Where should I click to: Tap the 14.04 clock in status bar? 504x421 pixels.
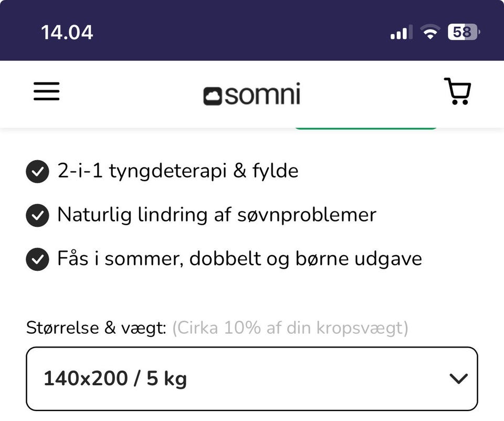point(67,33)
